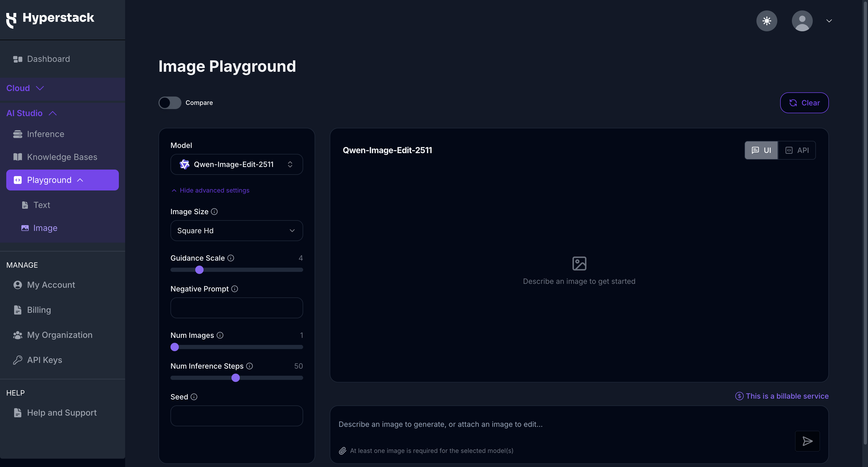Click the Guidance Scale info icon

click(x=230, y=258)
